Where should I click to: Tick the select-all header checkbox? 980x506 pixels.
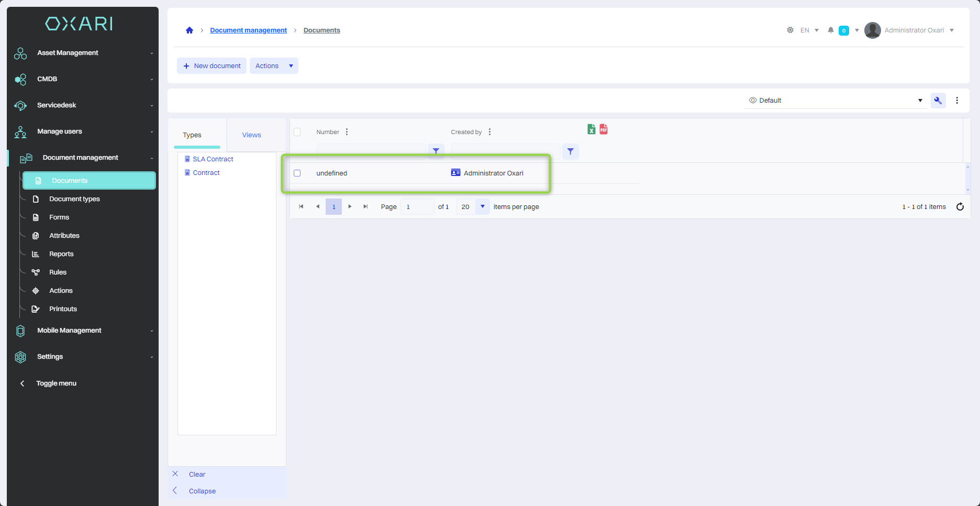(297, 132)
